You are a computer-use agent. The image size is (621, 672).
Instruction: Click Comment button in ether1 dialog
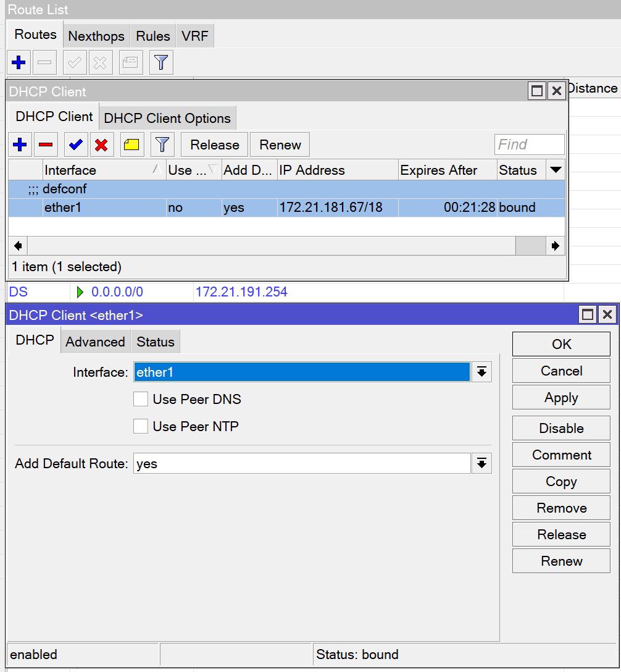(x=561, y=455)
